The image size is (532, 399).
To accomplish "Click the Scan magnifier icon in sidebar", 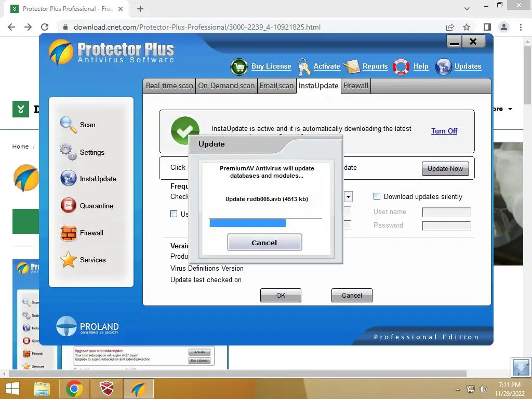I will click(x=68, y=125).
